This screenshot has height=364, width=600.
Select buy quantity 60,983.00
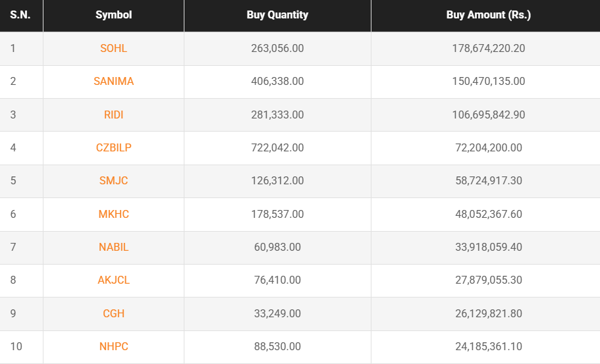277,247
